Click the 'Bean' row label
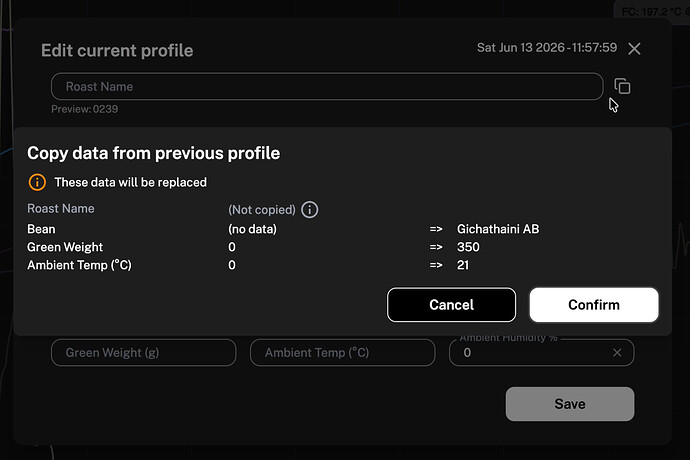690x460 pixels. tap(41, 229)
